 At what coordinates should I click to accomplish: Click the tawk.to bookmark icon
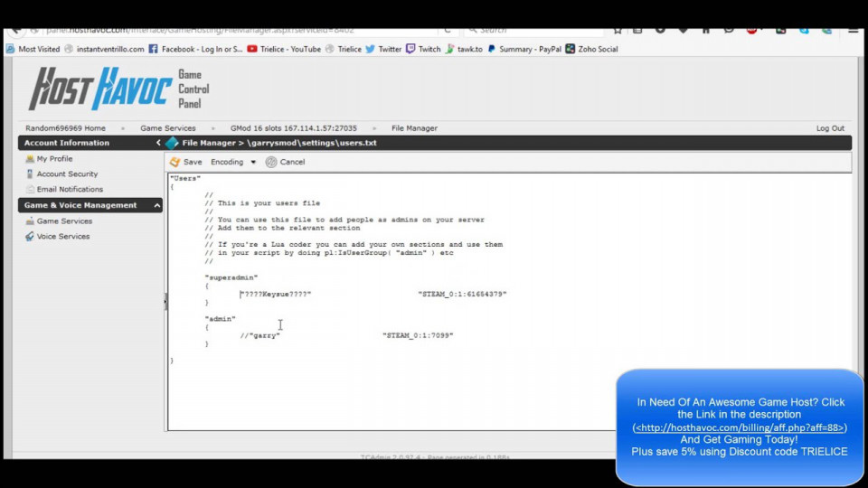click(450, 49)
